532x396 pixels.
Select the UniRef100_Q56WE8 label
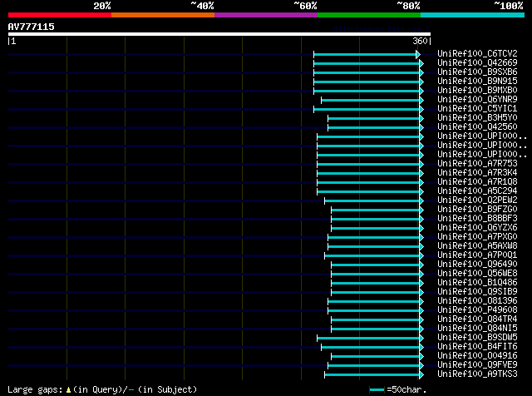(x=477, y=274)
